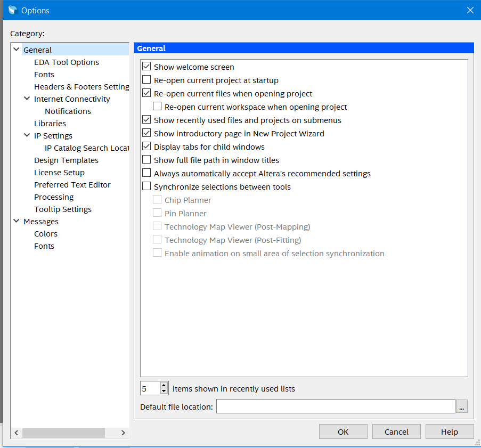Click the OK button
481x448 pixels.
click(x=343, y=431)
